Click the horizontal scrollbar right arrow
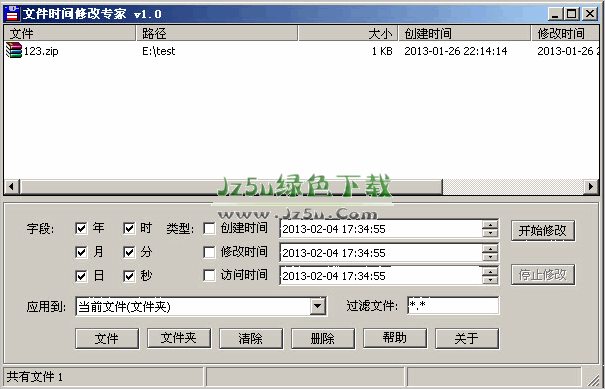Screen dimensions: 605x389 pos(591,187)
